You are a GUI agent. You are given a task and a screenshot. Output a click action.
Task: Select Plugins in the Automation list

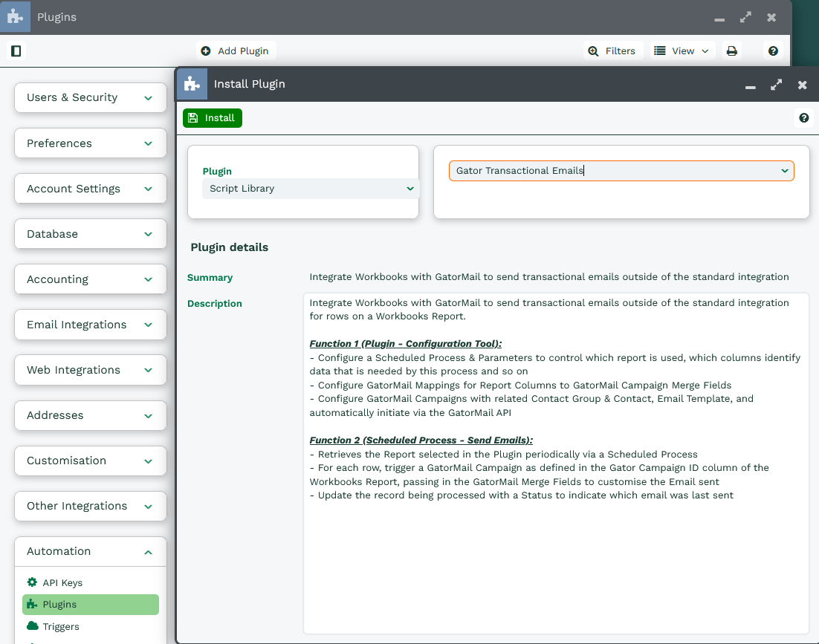point(91,605)
